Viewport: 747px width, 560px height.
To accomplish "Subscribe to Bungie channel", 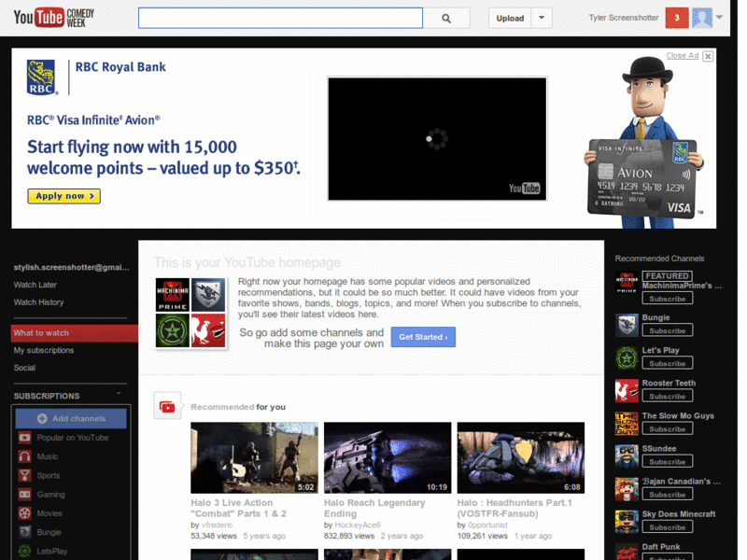I will pos(667,330).
